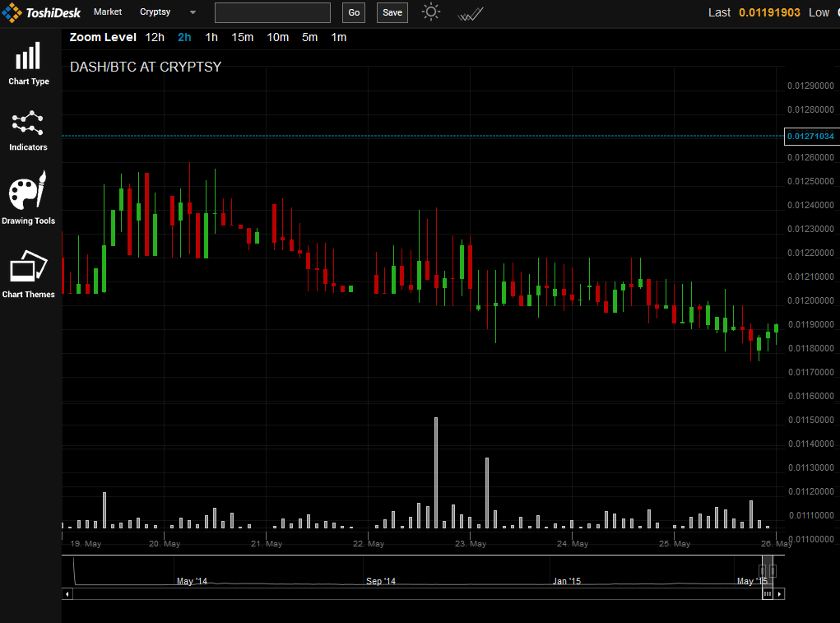
Task: Click the Market menu item
Action: coord(108,12)
